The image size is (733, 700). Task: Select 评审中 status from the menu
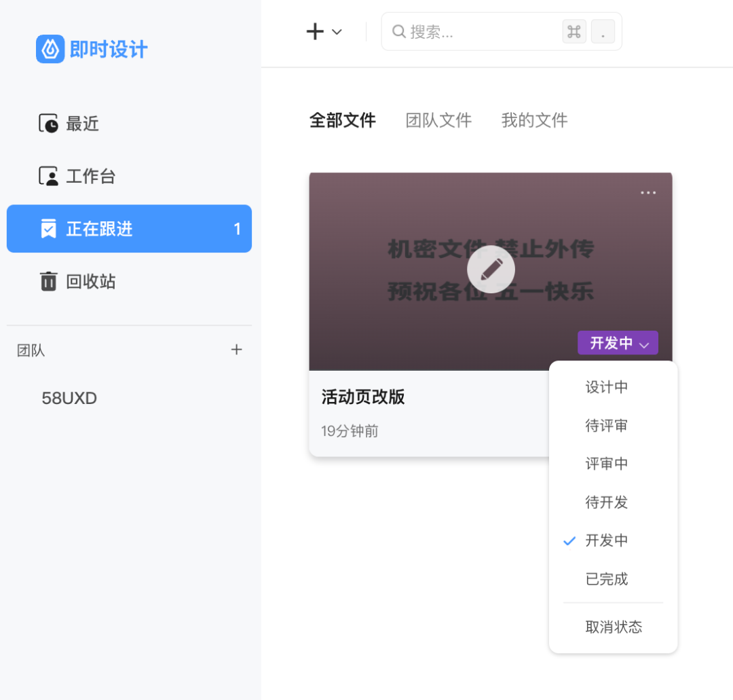(x=614, y=464)
